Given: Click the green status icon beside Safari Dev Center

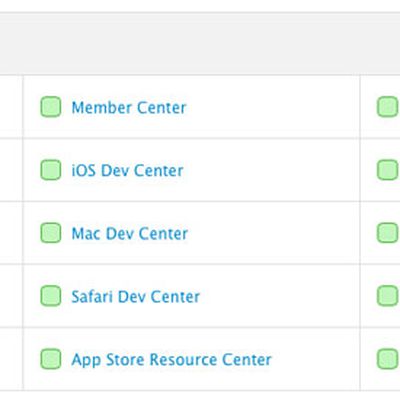Looking at the screenshot, I should click(x=51, y=296).
